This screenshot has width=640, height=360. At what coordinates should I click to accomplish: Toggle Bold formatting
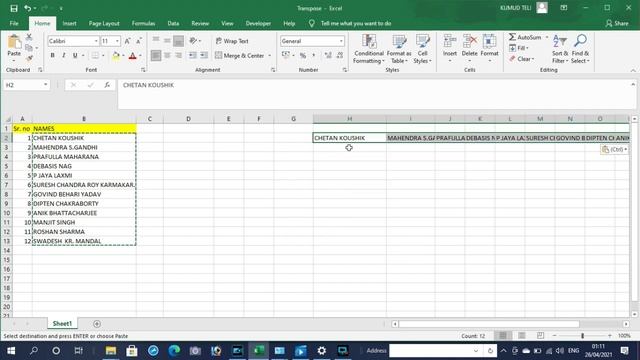point(52,56)
